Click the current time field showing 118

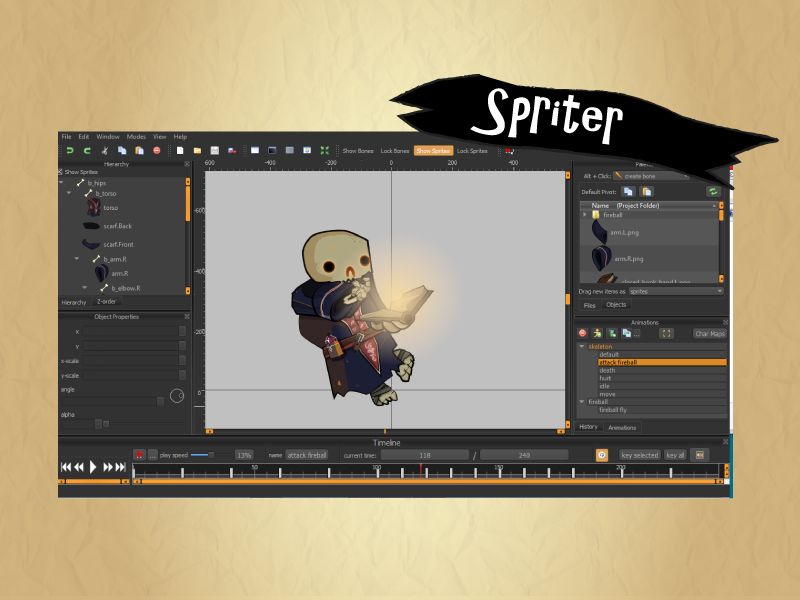point(424,455)
